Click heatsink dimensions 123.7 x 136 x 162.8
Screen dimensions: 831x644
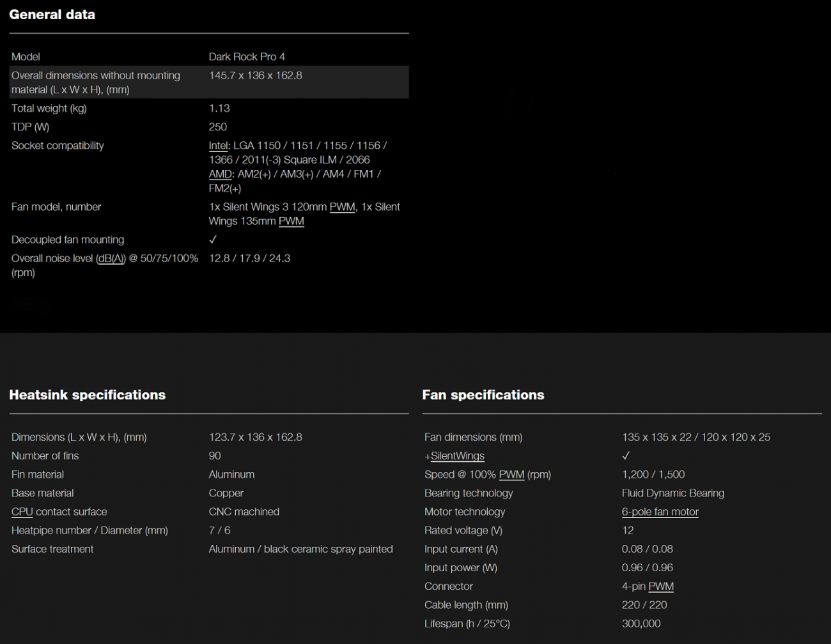(x=256, y=438)
